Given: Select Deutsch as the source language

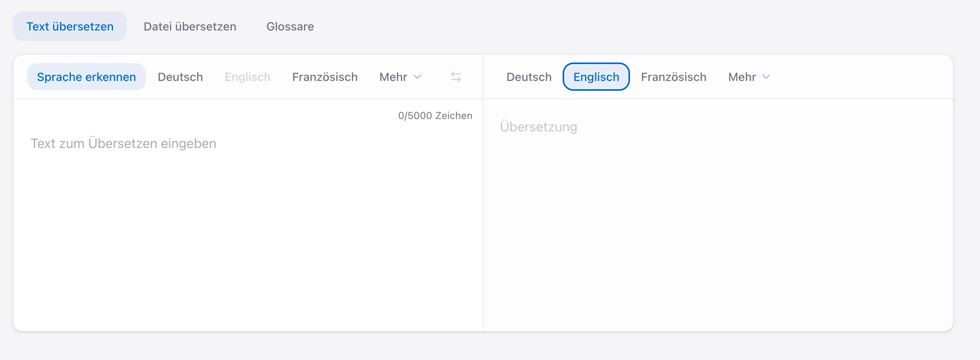Looking at the screenshot, I should click(180, 76).
